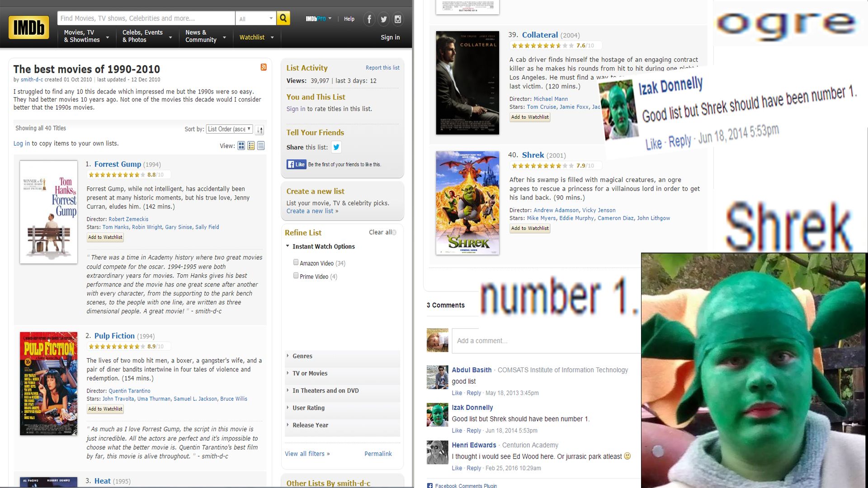Click the Find Movies search field
The width and height of the screenshot is (868, 488).
point(146,19)
